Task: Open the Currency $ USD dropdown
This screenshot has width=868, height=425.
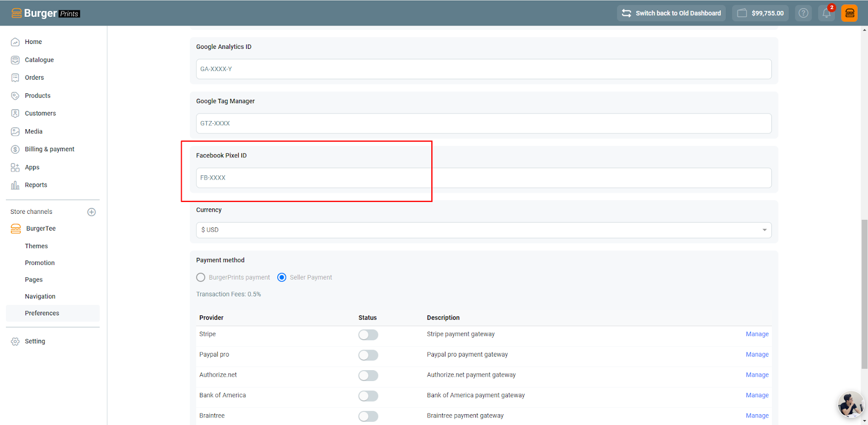Action: (x=484, y=230)
